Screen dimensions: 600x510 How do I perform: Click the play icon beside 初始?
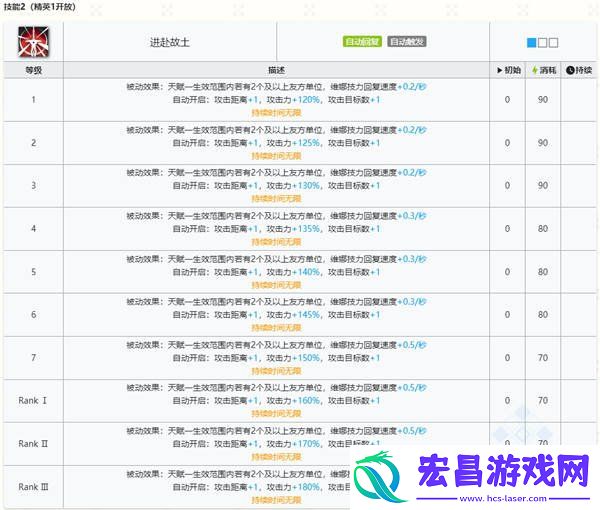tap(499, 70)
